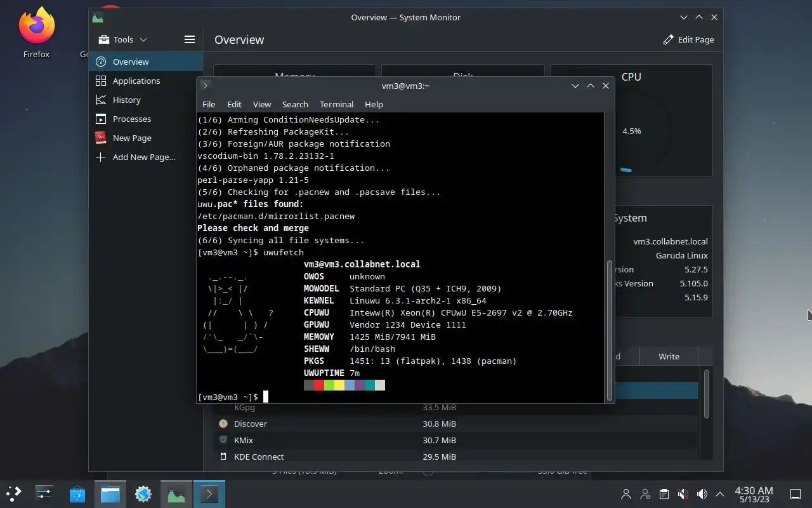
Task: Click the KEWNEL Linuwu 6.3.1-arch2-1 line
Action: click(395, 300)
